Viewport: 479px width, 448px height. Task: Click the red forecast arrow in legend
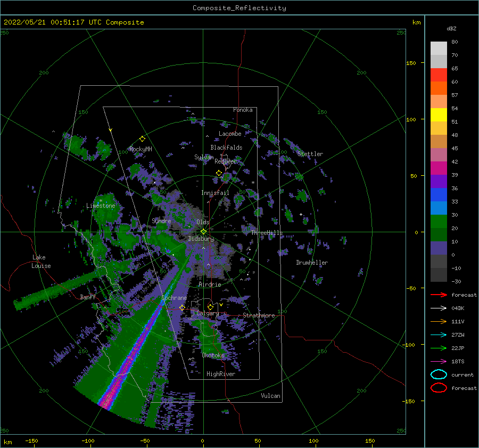pyautogui.click(x=439, y=295)
